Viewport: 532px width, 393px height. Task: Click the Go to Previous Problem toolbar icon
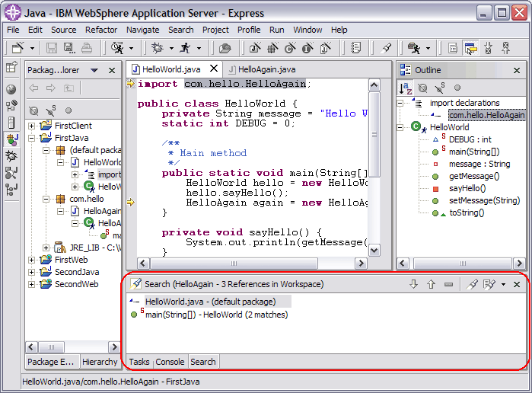(506, 48)
